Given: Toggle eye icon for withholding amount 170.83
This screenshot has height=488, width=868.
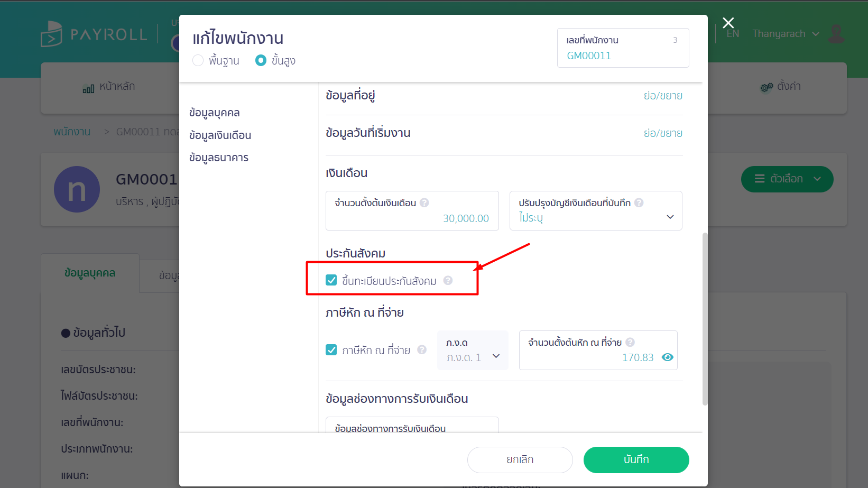Looking at the screenshot, I should [x=668, y=357].
